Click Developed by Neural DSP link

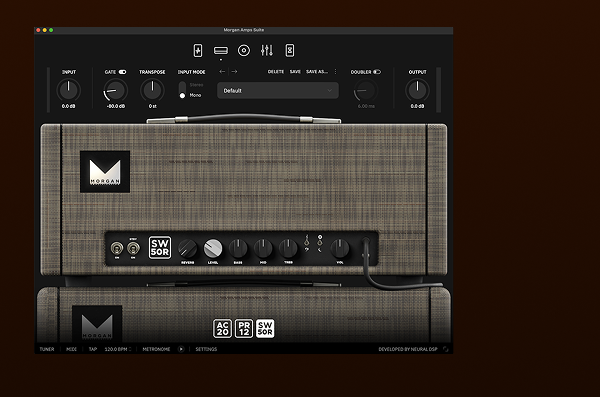pos(408,349)
